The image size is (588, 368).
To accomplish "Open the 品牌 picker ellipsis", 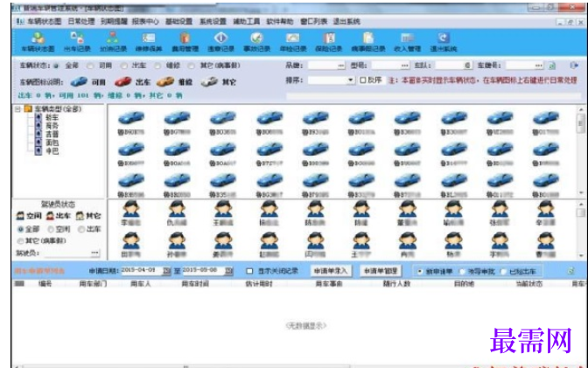I will tap(340, 66).
